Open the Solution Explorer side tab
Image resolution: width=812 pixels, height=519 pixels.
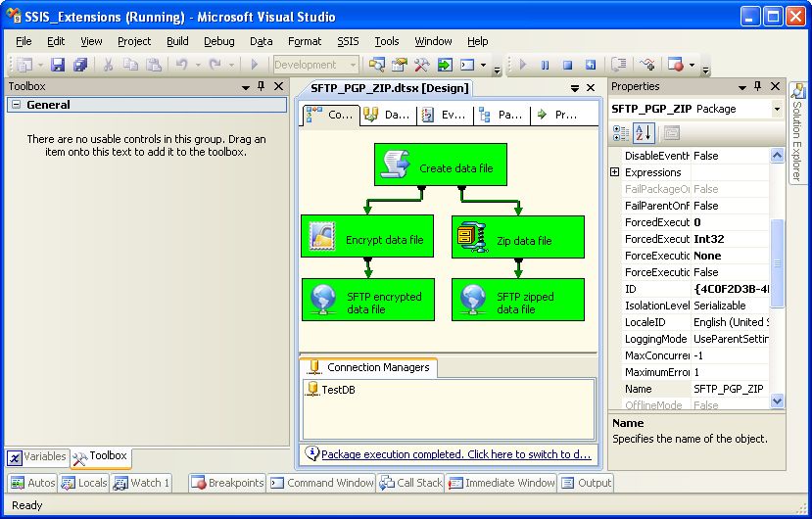[797, 132]
